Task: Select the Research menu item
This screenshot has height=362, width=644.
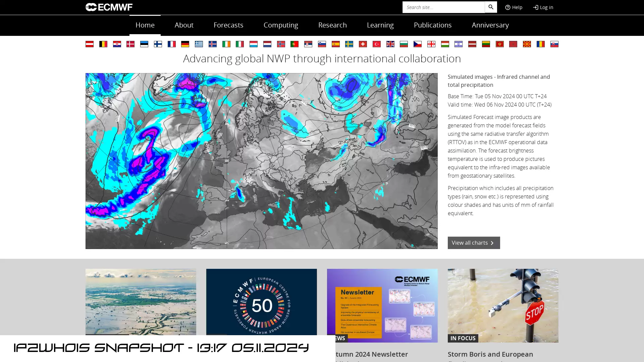Action: tap(332, 25)
